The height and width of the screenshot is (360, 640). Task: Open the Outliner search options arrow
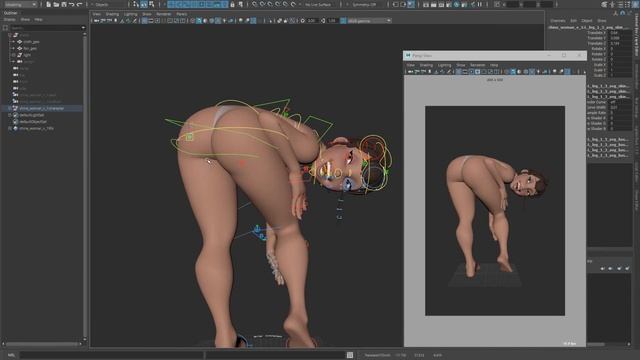click(x=83, y=28)
